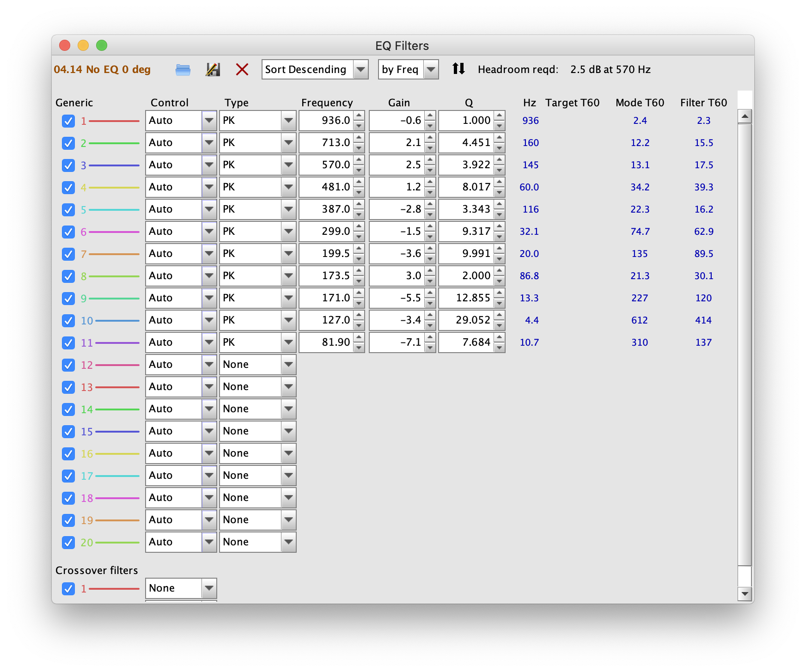Viewport: 806px width, 672px height.
Task: Open Control dropdown for filter 7
Action: click(181, 254)
